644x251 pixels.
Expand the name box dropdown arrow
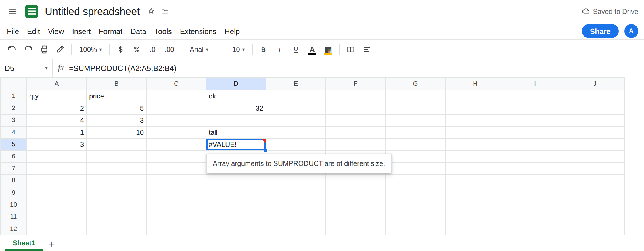point(46,68)
